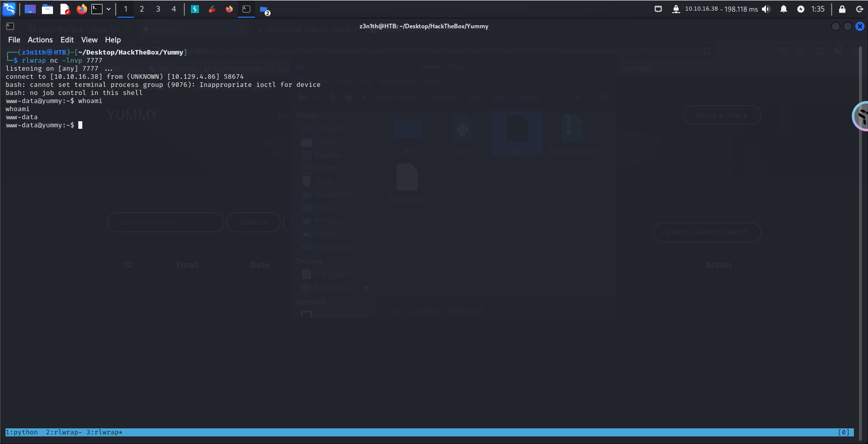
Task: Open the CherryTree window from the taskbar
Action: coord(212,9)
